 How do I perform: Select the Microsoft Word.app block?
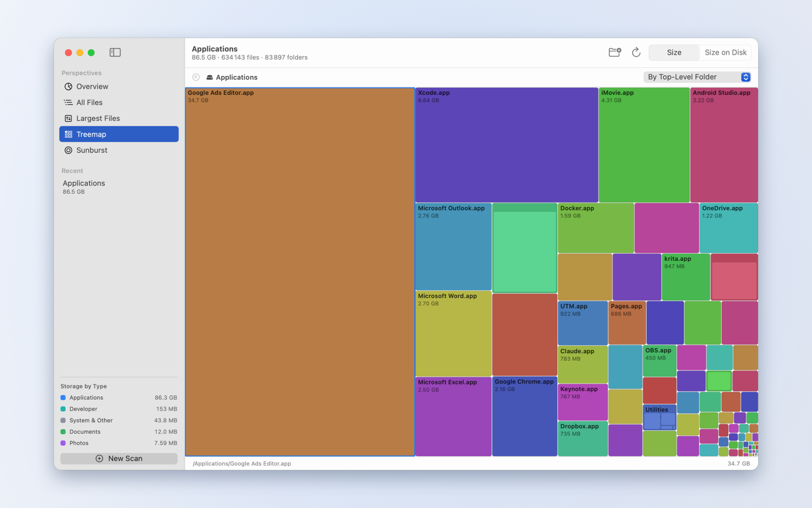(x=453, y=334)
